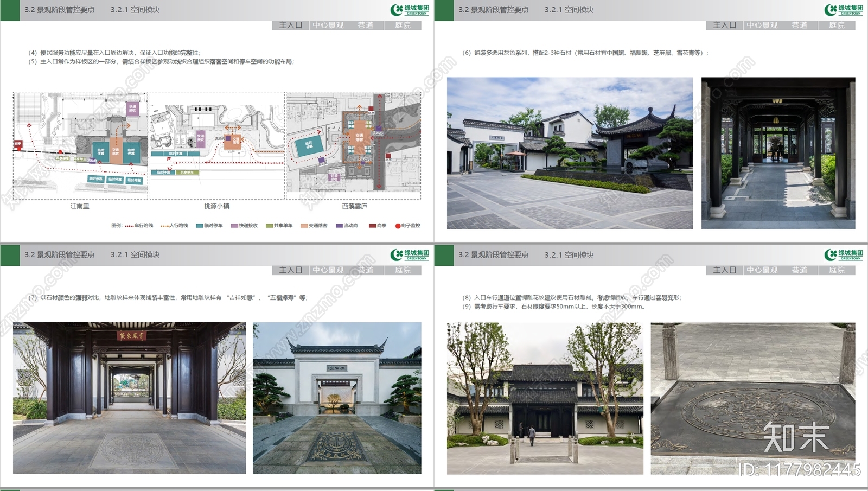
Task: Open the 桃源小镇 site plan diagram
Action: point(217,145)
